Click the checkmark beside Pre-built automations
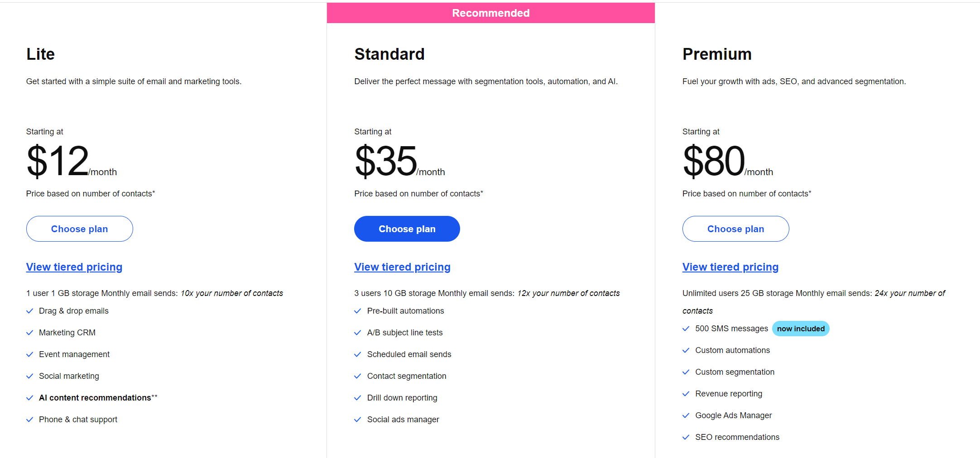Screen dimensions: 980x458 click(x=358, y=311)
